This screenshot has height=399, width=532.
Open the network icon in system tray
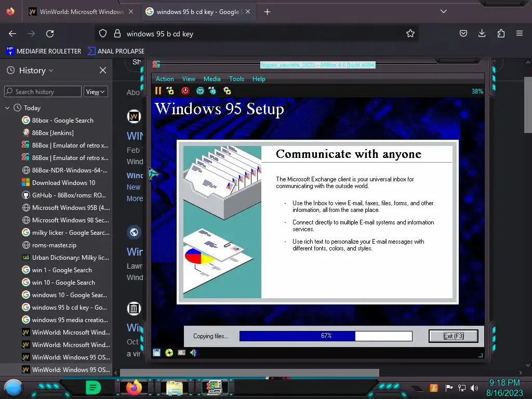coord(462,388)
